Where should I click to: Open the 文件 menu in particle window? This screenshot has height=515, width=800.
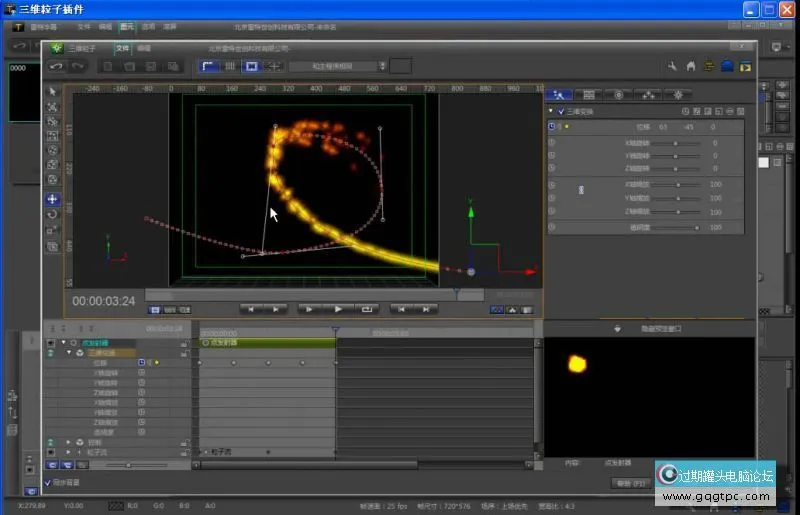click(x=122, y=47)
